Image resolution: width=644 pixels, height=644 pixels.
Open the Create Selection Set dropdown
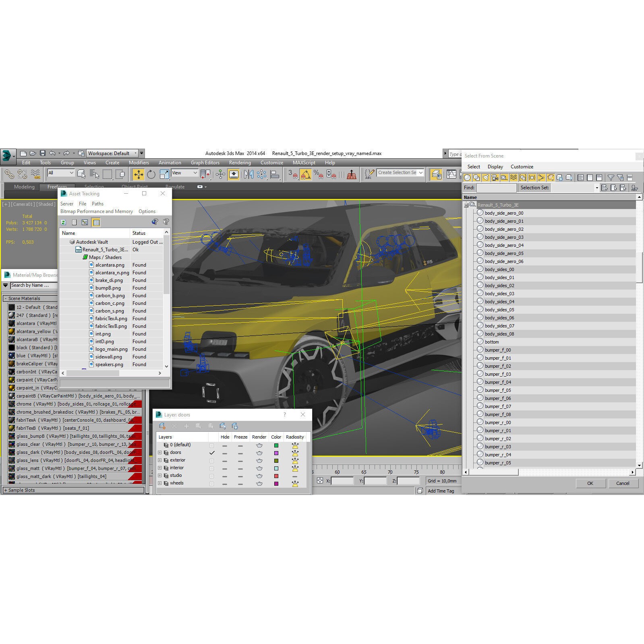click(x=400, y=172)
